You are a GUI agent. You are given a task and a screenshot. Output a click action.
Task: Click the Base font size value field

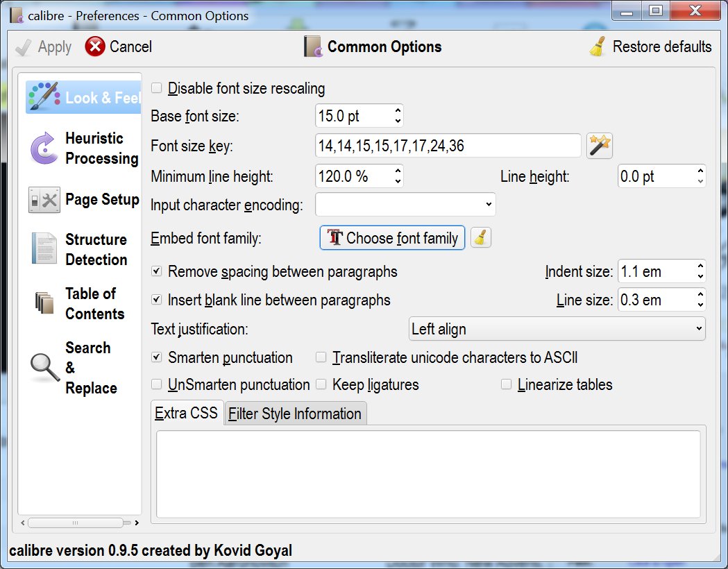pyautogui.click(x=354, y=116)
